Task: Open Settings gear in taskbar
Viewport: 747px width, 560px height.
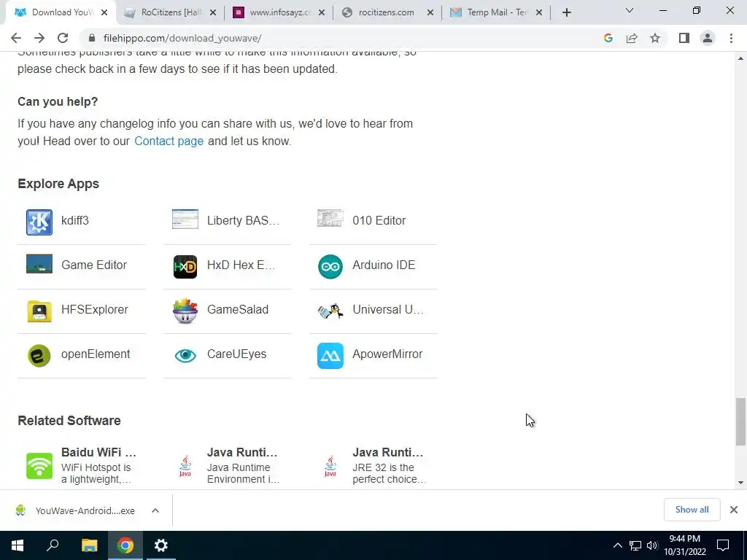Action: click(x=161, y=545)
